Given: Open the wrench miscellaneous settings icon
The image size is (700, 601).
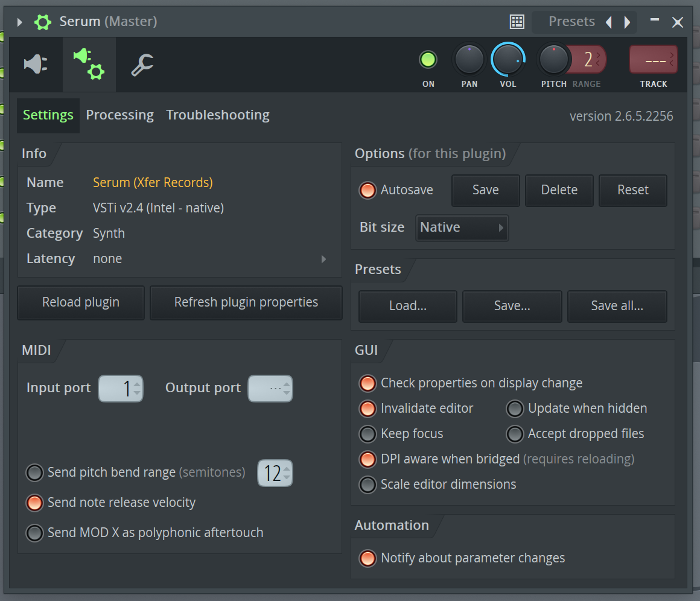Looking at the screenshot, I should coord(142,65).
